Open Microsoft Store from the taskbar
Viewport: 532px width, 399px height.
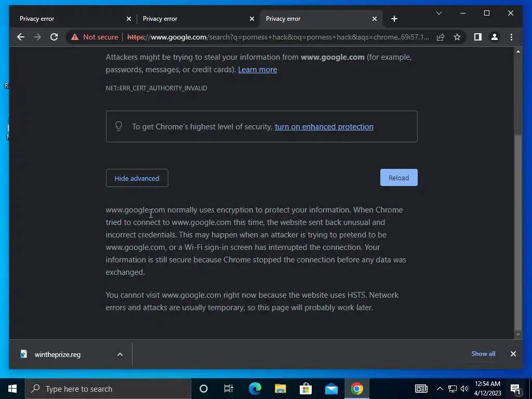[305, 389]
